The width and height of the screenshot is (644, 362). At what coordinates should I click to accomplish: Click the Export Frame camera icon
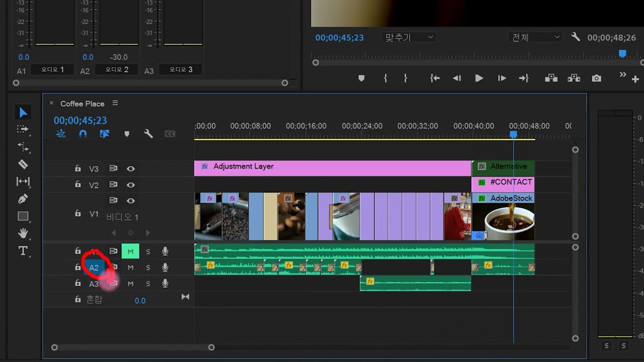click(x=596, y=78)
